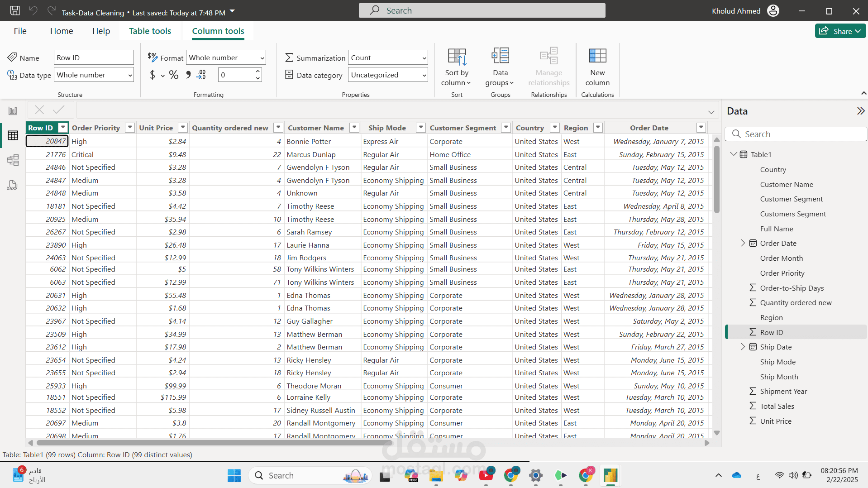The image size is (868, 488).
Task: Open the Summarization Count dropdown
Action: 388,57
